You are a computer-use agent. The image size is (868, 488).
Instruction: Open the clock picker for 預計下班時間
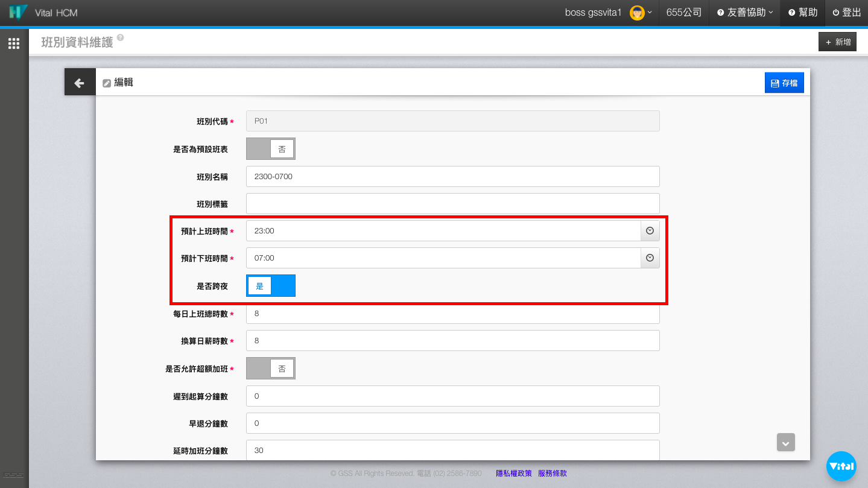click(650, 258)
